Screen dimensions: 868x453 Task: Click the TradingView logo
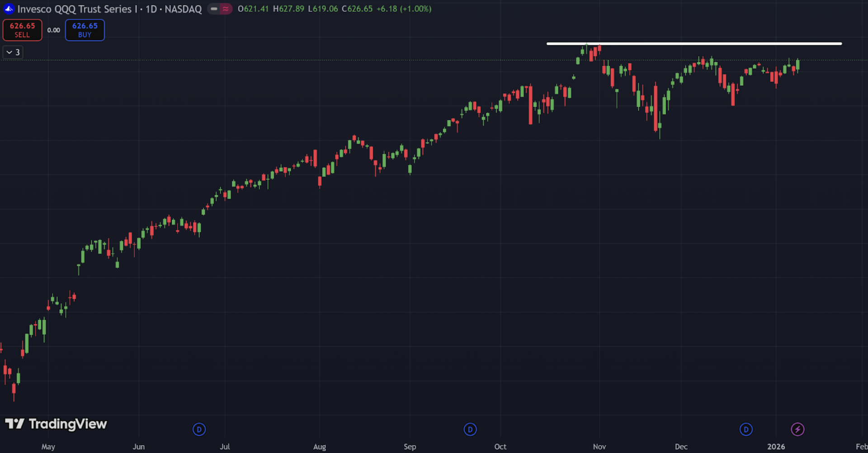[x=55, y=424]
